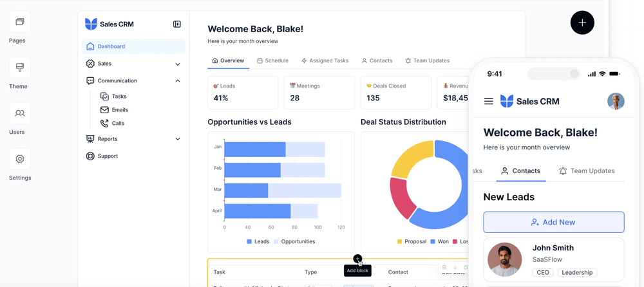Click John Smith's profile photo

click(504, 259)
